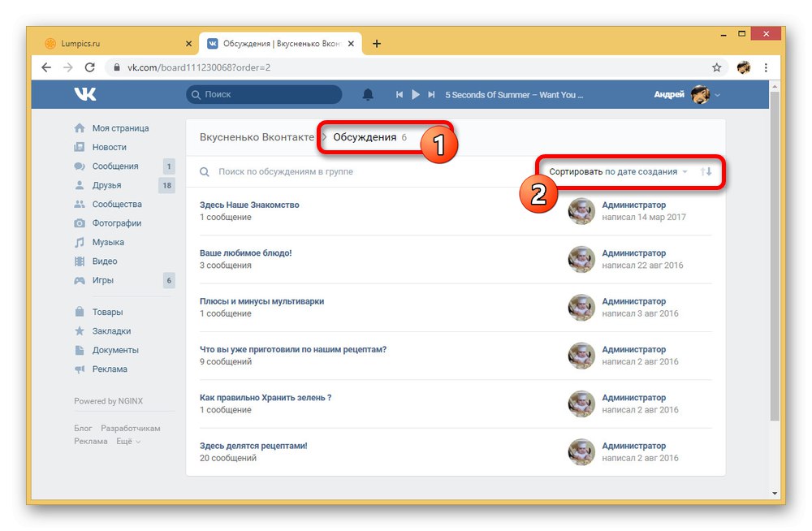Click the browser address bar URL
This screenshot has width=812, height=531.
(199, 67)
